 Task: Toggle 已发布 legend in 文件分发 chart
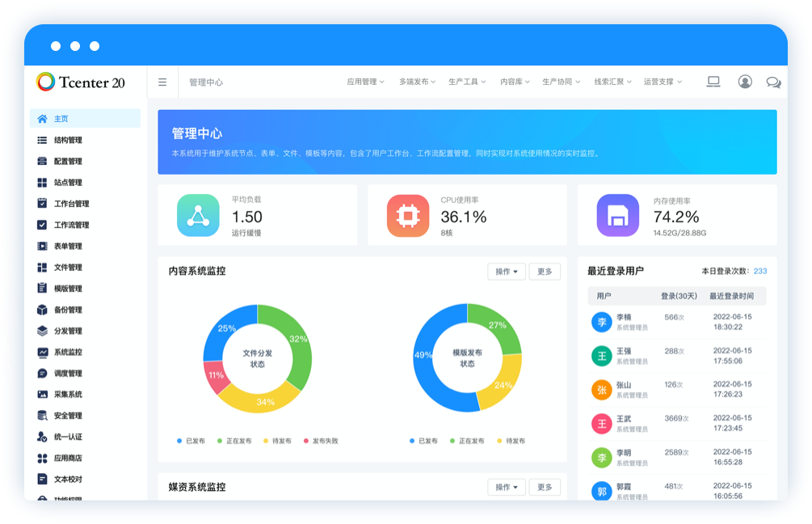point(191,441)
